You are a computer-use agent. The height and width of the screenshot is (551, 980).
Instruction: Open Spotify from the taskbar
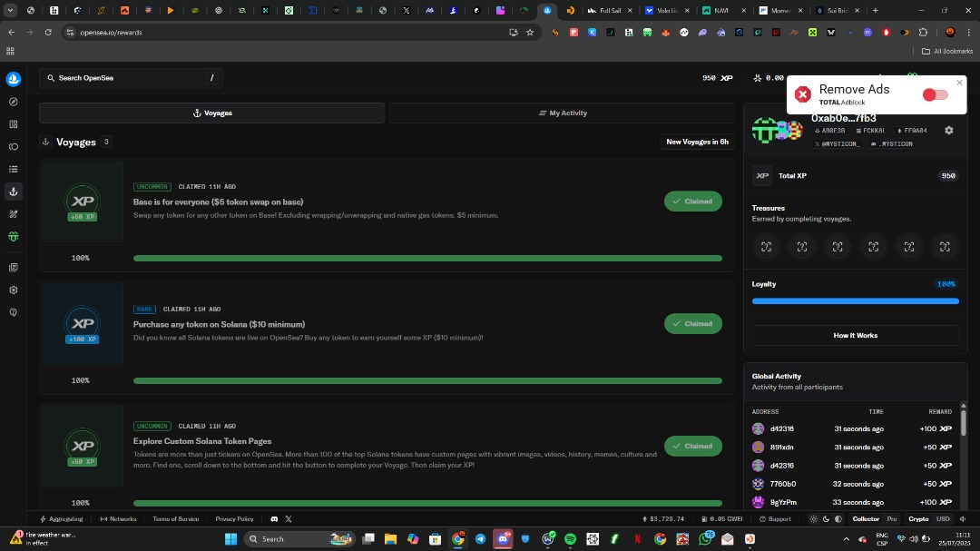(570, 539)
